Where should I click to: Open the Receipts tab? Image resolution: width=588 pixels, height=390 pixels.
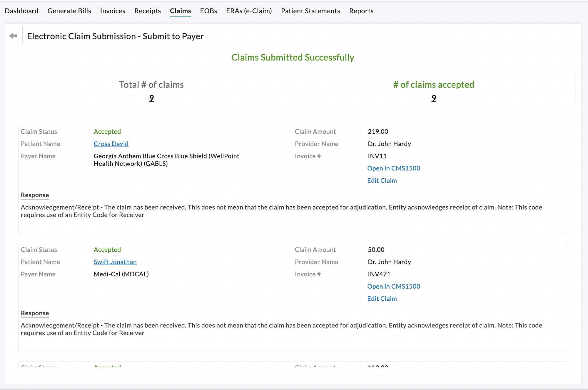pyautogui.click(x=148, y=11)
